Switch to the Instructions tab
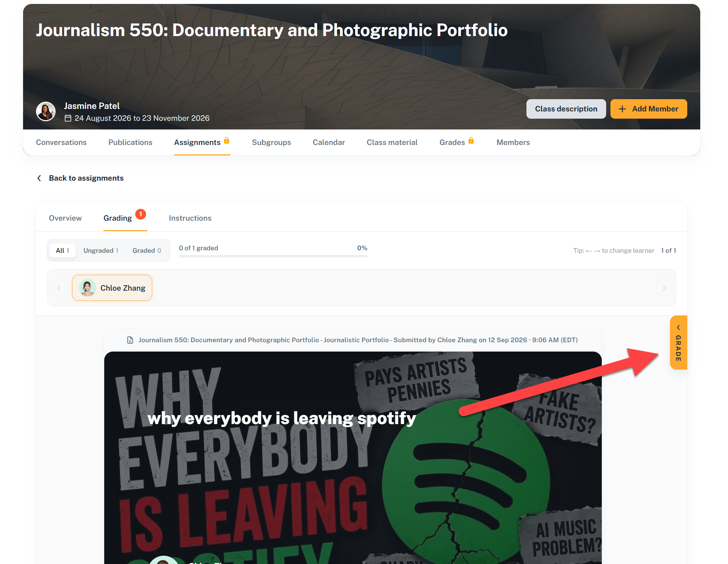The width and height of the screenshot is (728, 564). (x=190, y=218)
